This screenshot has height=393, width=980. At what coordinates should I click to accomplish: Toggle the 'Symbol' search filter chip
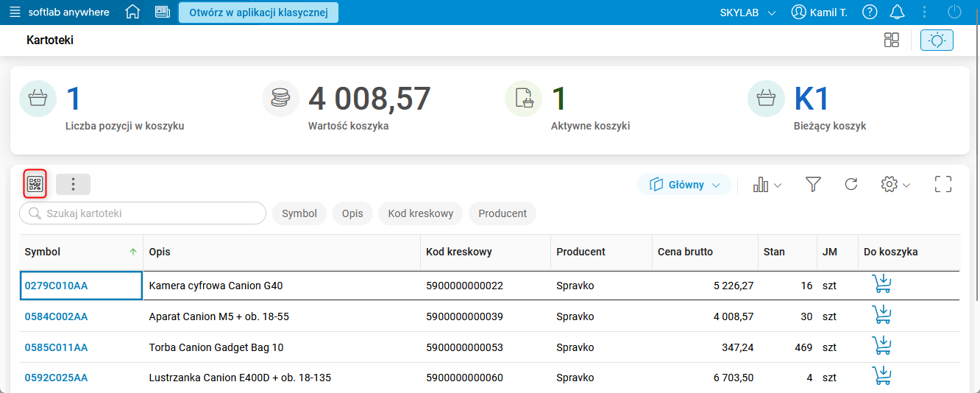click(x=299, y=213)
